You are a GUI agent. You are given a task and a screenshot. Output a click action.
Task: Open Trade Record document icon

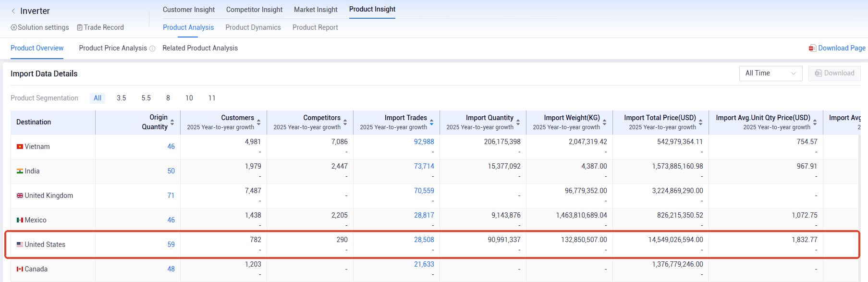coord(80,28)
